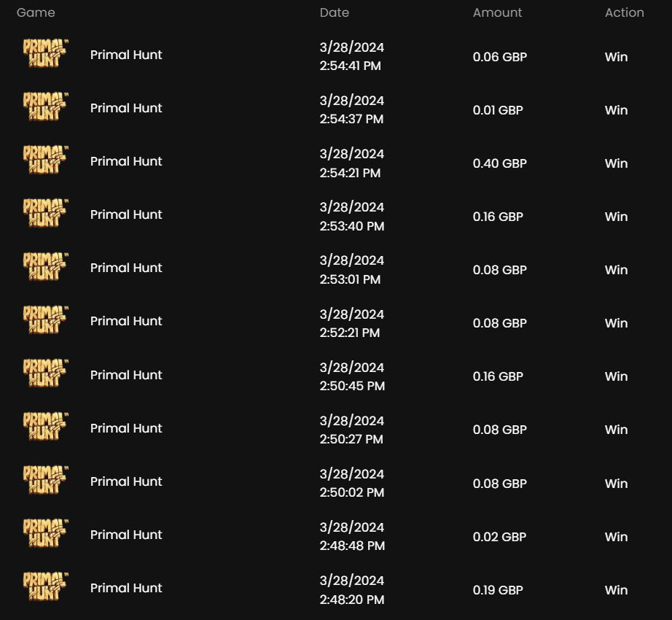Click the Date column header
The width and height of the screenshot is (672, 620).
point(335,12)
